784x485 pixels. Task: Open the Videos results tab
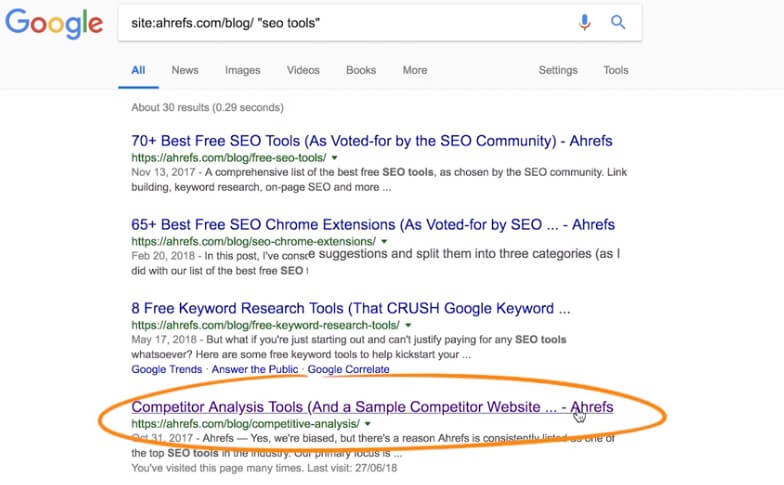pyautogui.click(x=303, y=70)
